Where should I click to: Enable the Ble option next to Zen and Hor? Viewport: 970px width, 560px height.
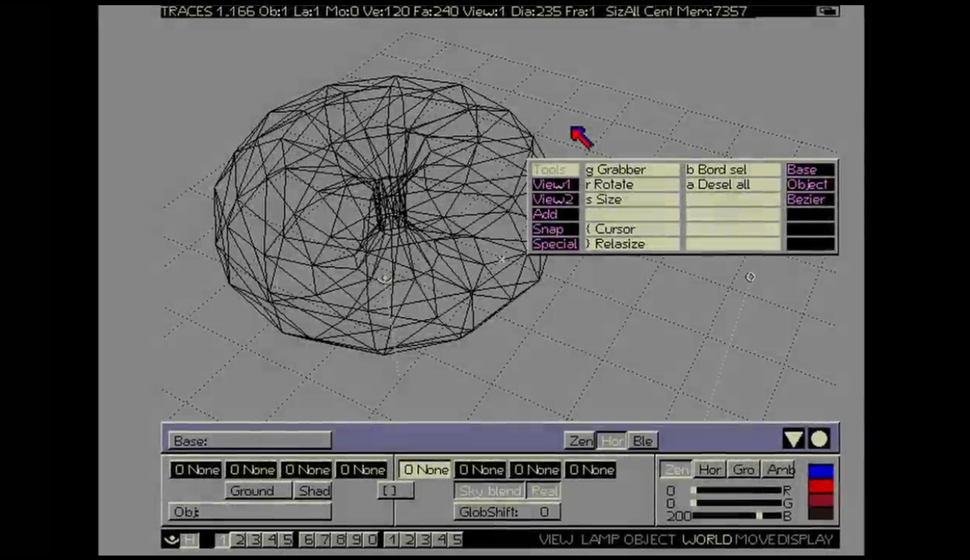pos(642,441)
